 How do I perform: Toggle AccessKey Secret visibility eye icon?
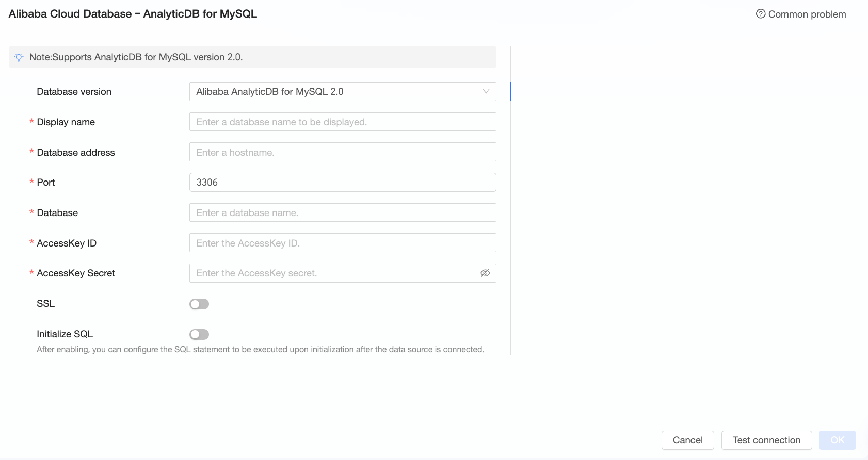[485, 273]
